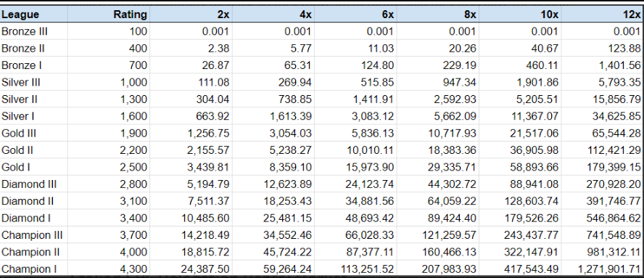The image size is (644, 278).
Task: Select Diamond III 12x value 270,928.20
Action: [x=602, y=184]
